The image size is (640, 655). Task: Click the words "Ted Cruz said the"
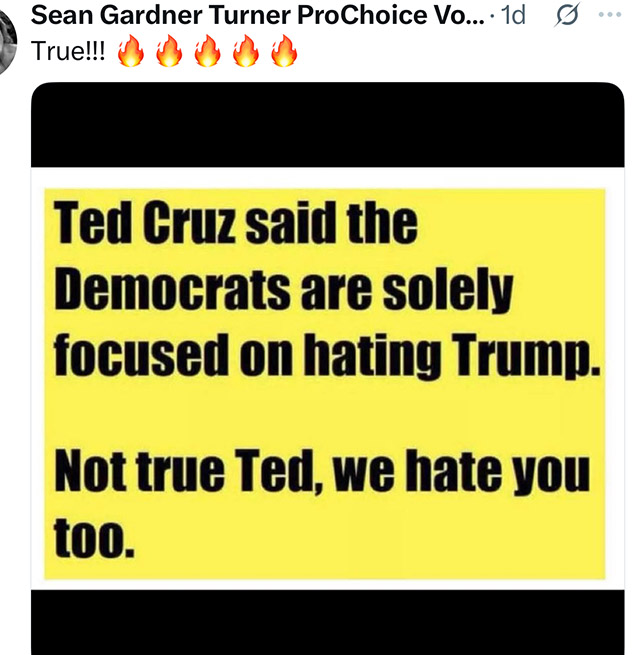(236, 223)
